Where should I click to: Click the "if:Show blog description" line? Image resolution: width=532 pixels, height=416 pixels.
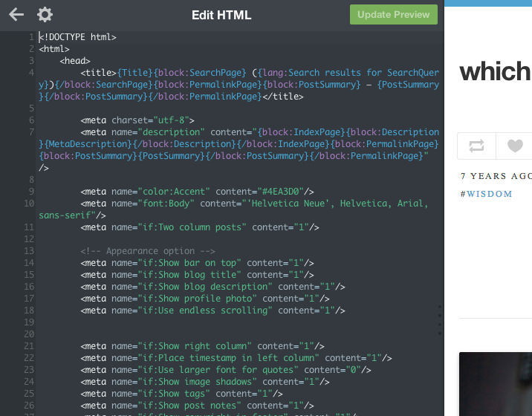pos(213,287)
